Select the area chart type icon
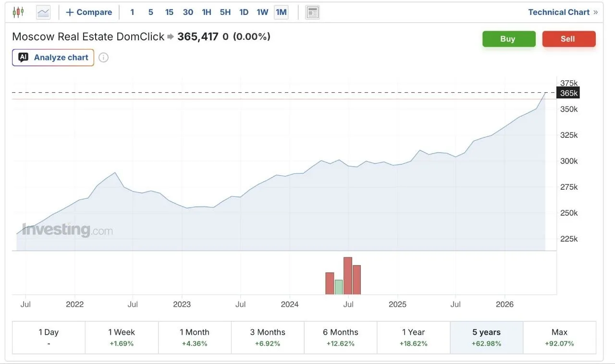The height and width of the screenshot is (364, 615). [x=43, y=12]
